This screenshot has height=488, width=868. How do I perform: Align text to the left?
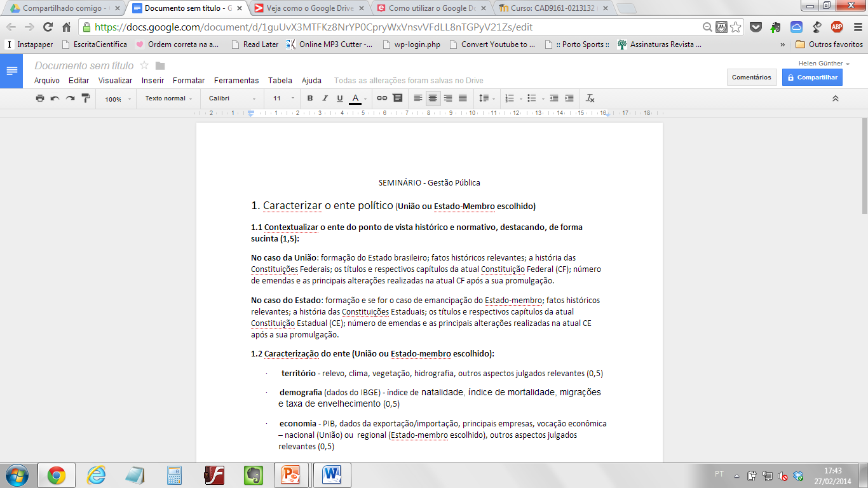click(417, 98)
